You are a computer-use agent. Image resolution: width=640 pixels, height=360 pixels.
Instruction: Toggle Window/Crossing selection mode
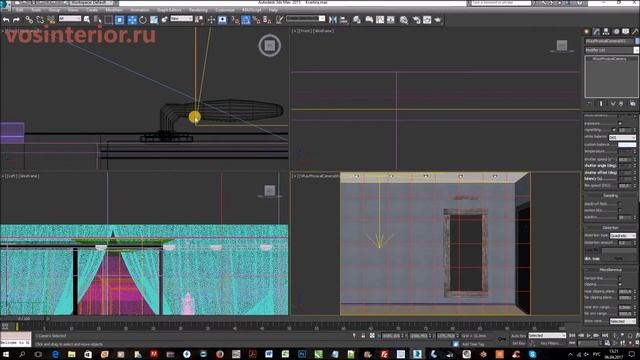(120, 20)
